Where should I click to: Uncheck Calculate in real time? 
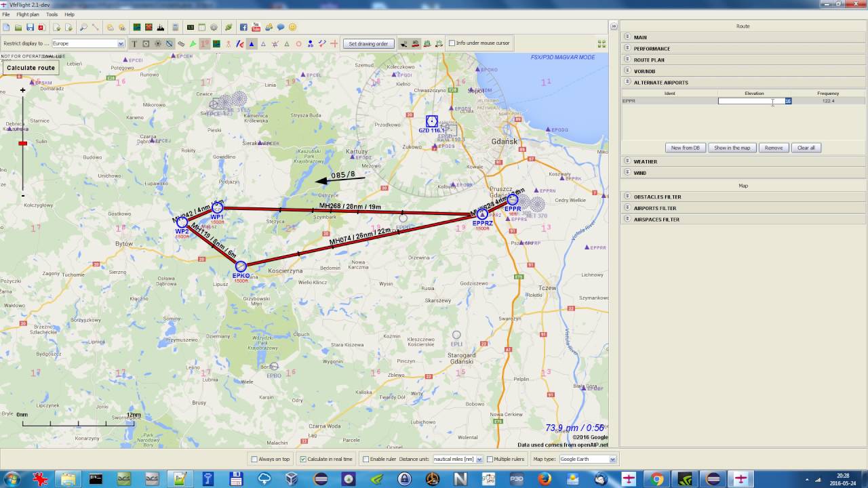click(x=303, y=459)
